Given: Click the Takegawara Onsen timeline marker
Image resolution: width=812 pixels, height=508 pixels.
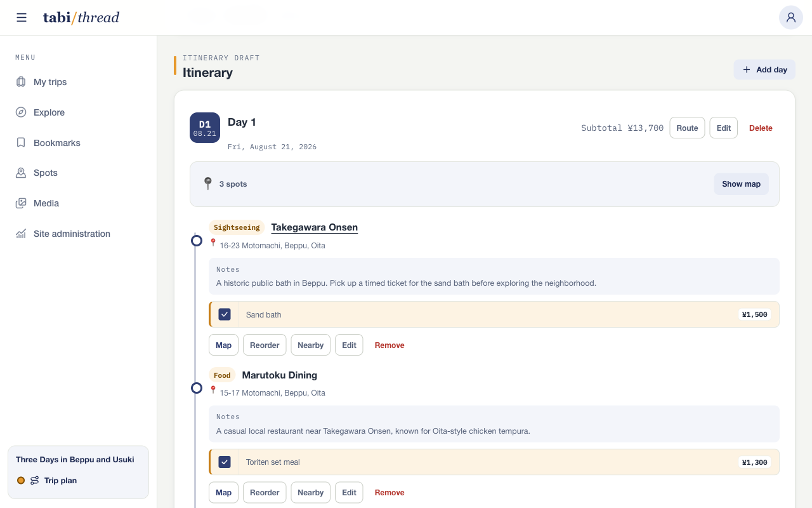Looking at the screenshot, I should (197, 241).
